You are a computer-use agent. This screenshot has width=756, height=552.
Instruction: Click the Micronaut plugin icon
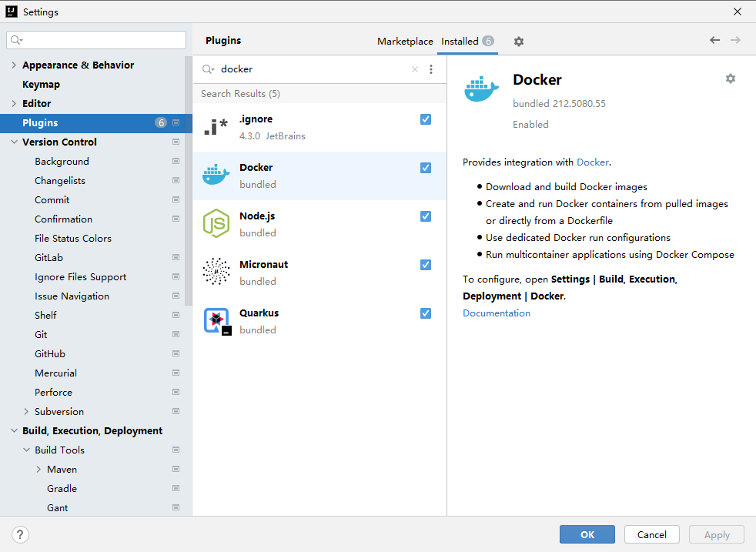(216, 272)
